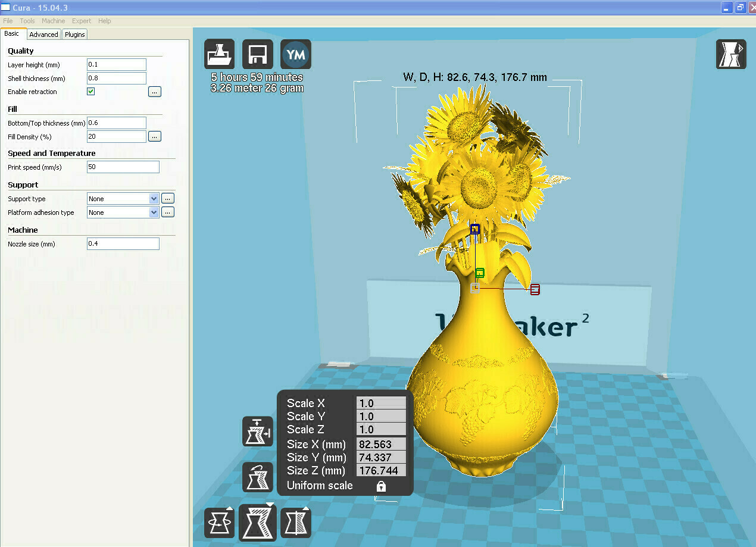Open the Machine menu
This screenshot has width=756, height=547.
54,21
